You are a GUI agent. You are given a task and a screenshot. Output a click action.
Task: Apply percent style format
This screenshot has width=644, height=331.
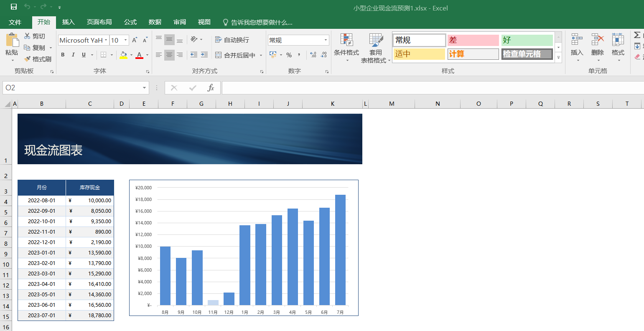[x=289, y=55]
